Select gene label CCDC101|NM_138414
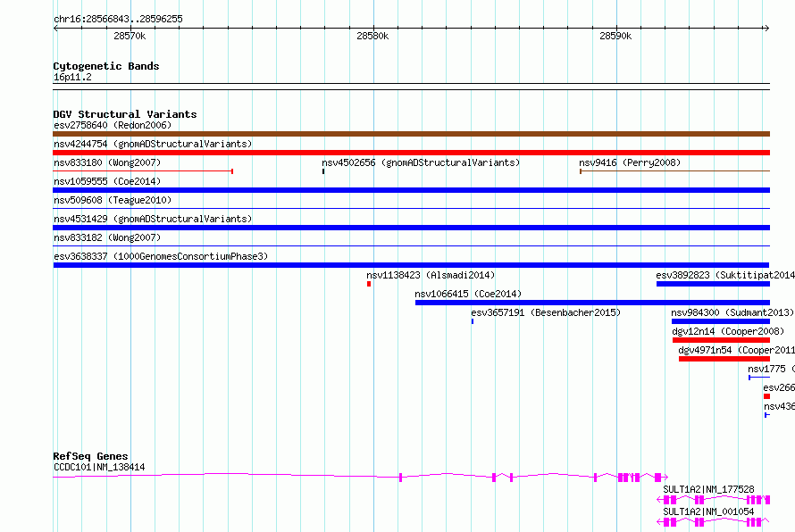Screen dimensions: 795x532 (99, 467)
